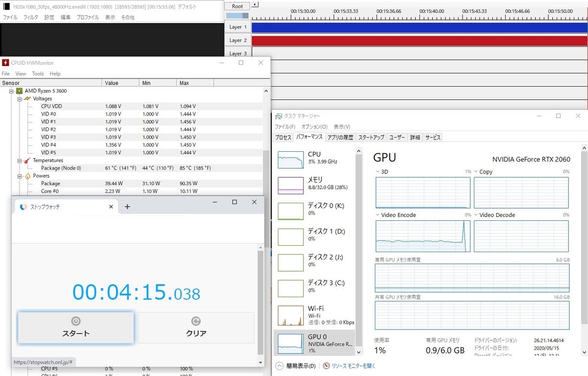Select the red clip on Layer 2
Screen dimensions: 588x376
tap(419, 40)
